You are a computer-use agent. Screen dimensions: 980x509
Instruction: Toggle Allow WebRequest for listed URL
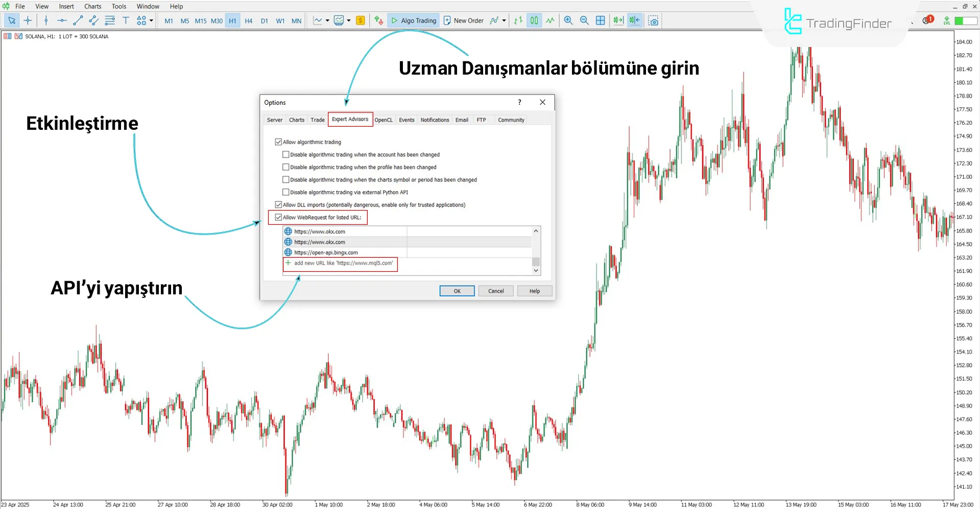[x=278, y=217]
